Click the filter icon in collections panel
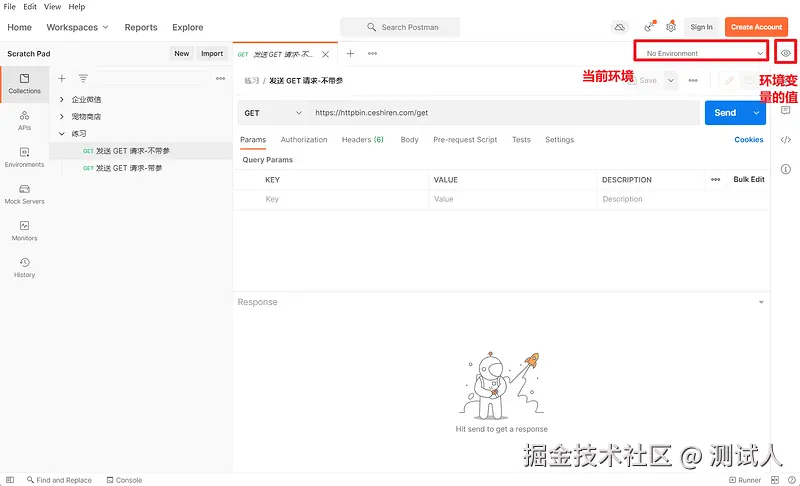The image size is (800, 486). pyautogui.click(x=83, y=79)
